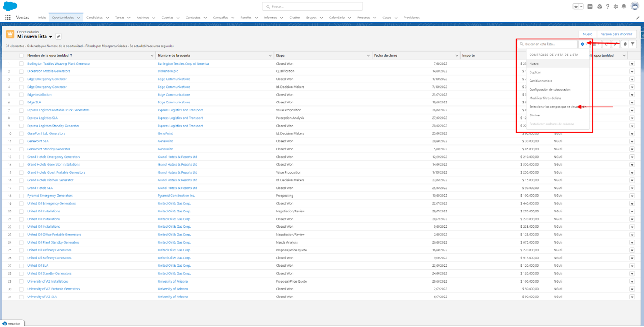644x327 pixels.
Task: Show charts panel icon
Action: [x=625, y=44]
